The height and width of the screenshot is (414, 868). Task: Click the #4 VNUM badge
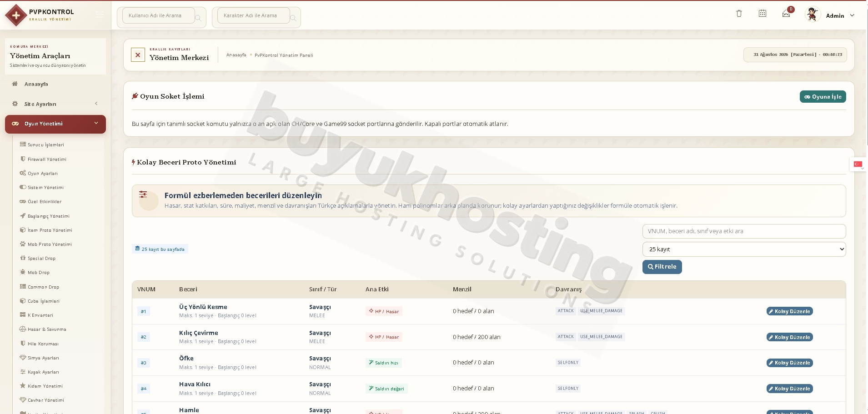click(144, 389)
